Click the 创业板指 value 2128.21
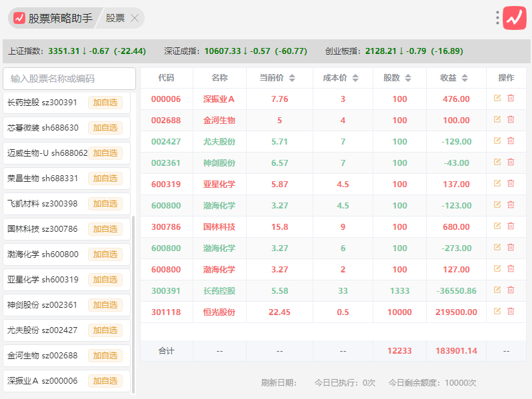532x399 pixels. tap(381, 51)
